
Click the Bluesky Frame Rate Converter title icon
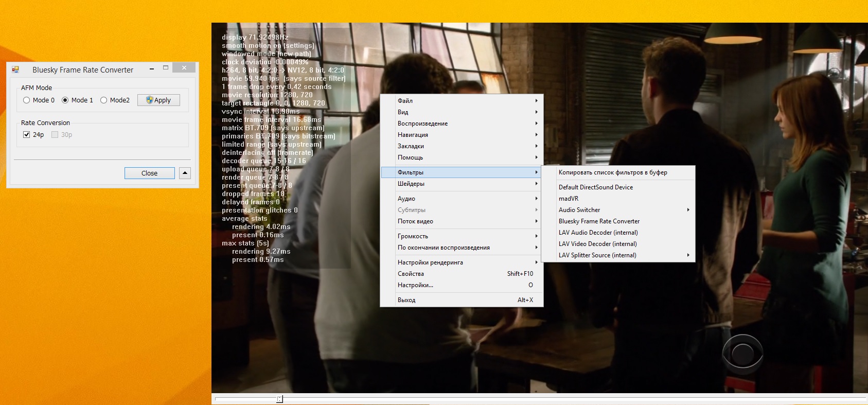[x=15, y=69]
